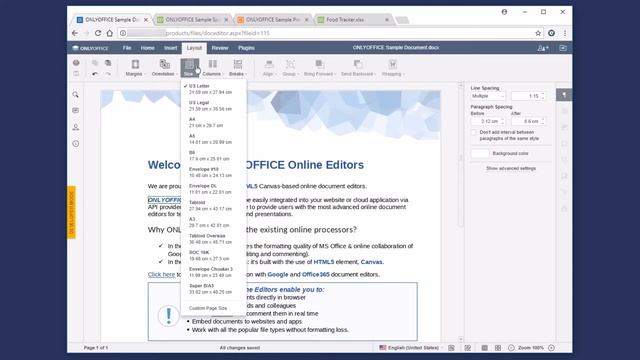
Task: Click the share users icon in header
Action: pyautogui.click(x=542, y=48)
